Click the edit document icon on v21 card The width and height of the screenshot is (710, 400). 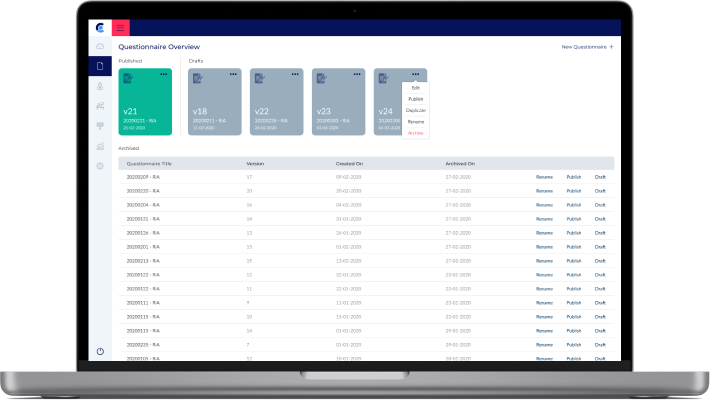coord(128,78)
